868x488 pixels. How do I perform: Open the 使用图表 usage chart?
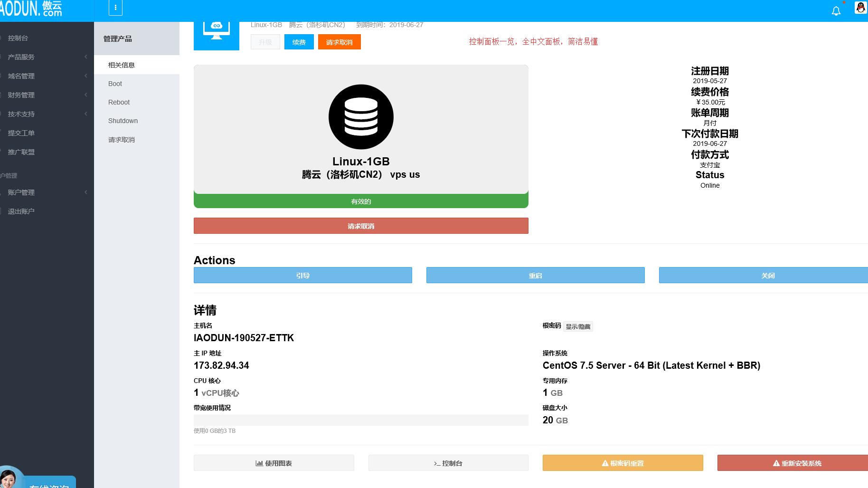[x=274, y=463]
